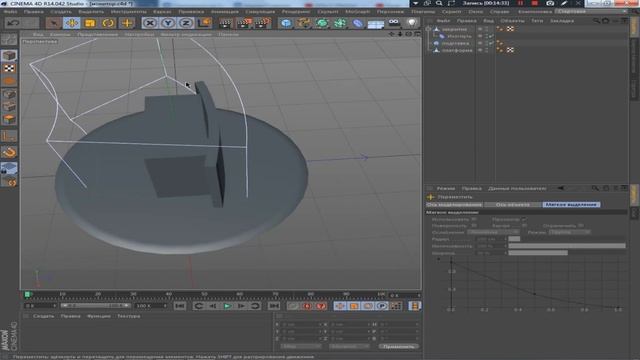Render the active view
This screenshot has height=360, width=640.
(x=226, y=23)
